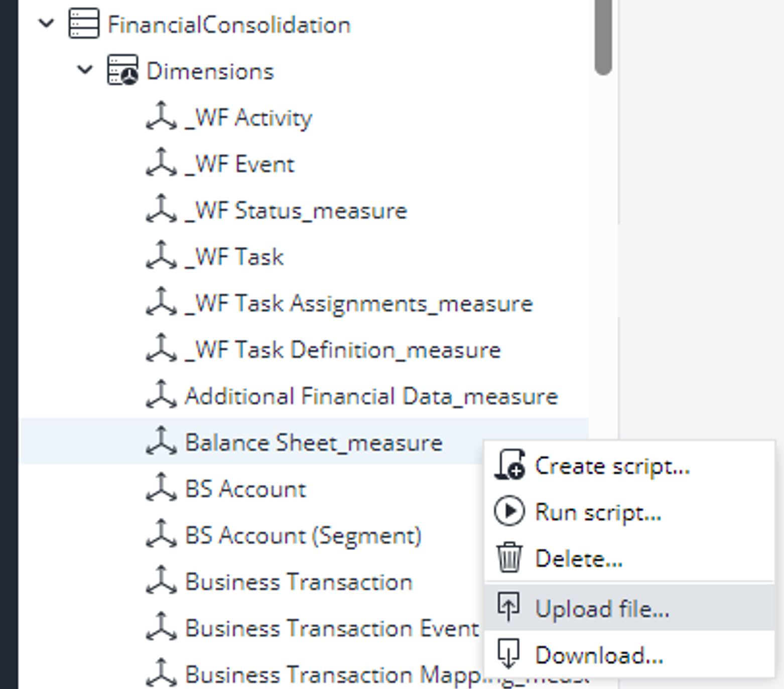The width and height of the screenshot is (784, 689).
Task: Select the _WF Activity dimension
Action: [x=248, y=118]
